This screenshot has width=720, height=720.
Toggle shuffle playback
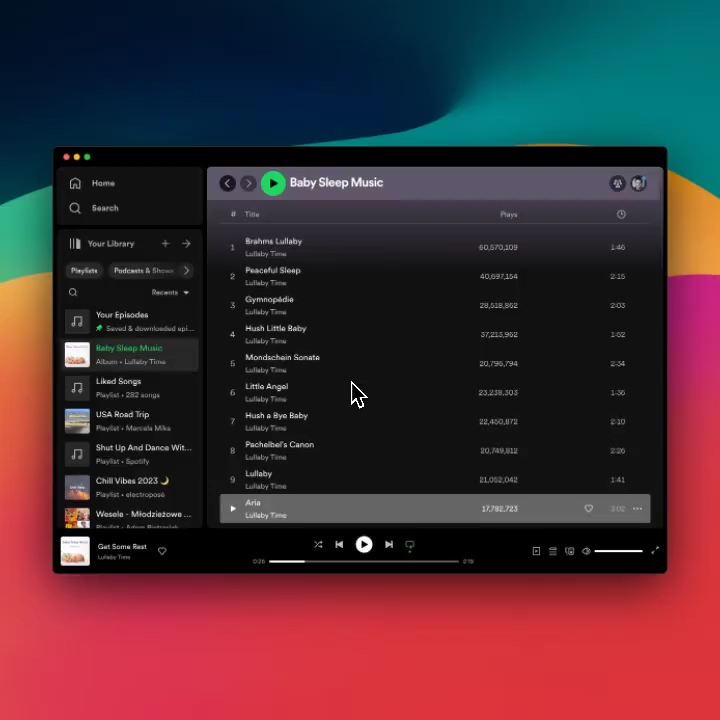(318, 545)
